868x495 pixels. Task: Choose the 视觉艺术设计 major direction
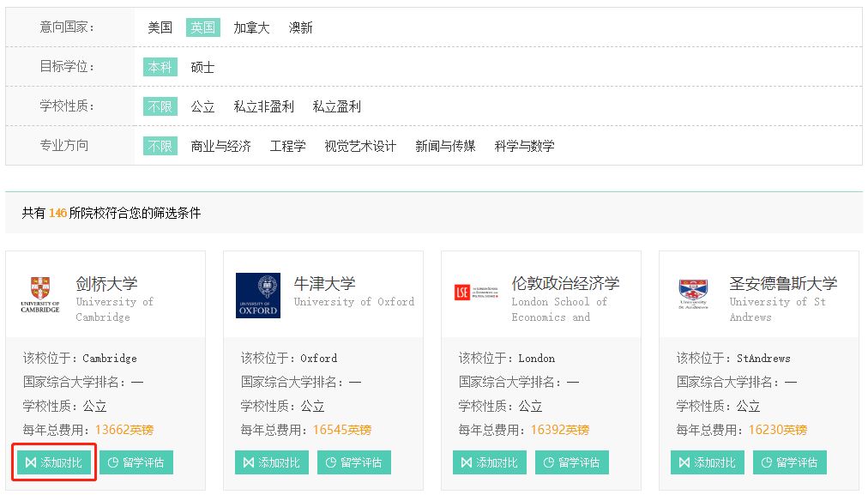tap(360, 146)
